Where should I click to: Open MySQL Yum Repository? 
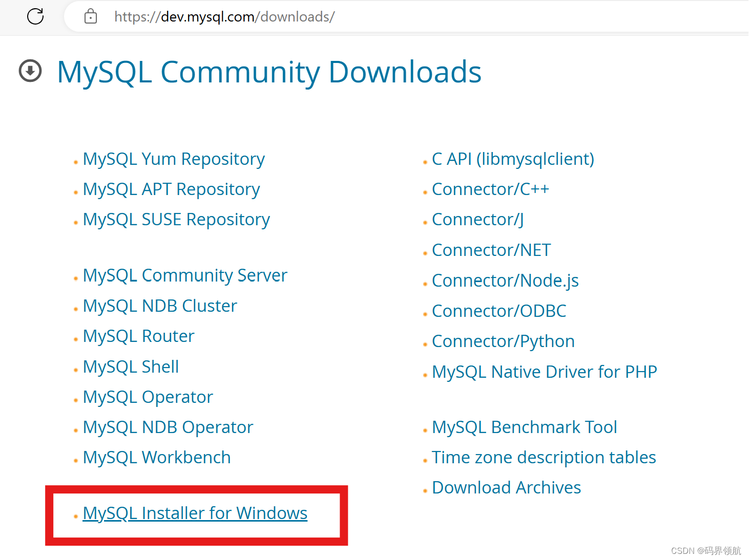174,159
